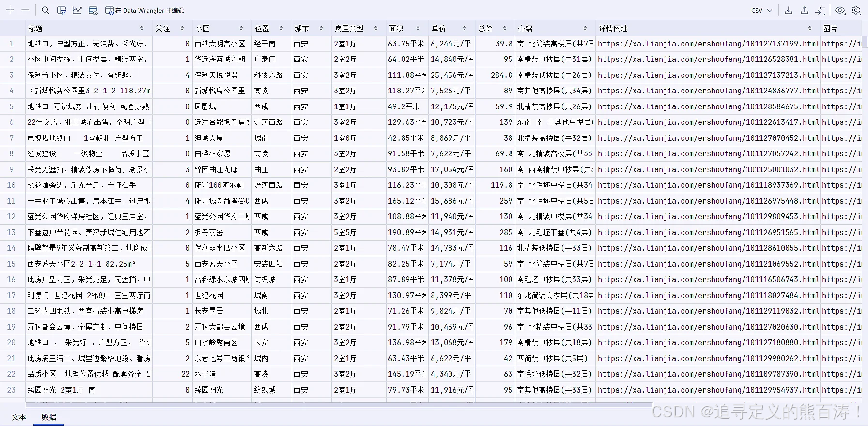Sort by the 总价 column arrows
Image resolution: width=868 pixels, height=426 pixels.
pyautogui.click(x=505, y=29)
